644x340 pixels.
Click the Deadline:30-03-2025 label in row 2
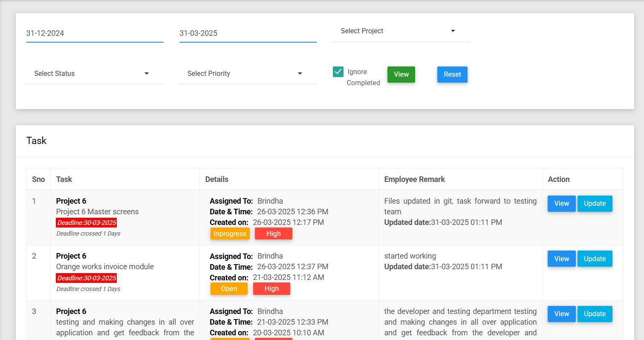(x=87, y=278)
